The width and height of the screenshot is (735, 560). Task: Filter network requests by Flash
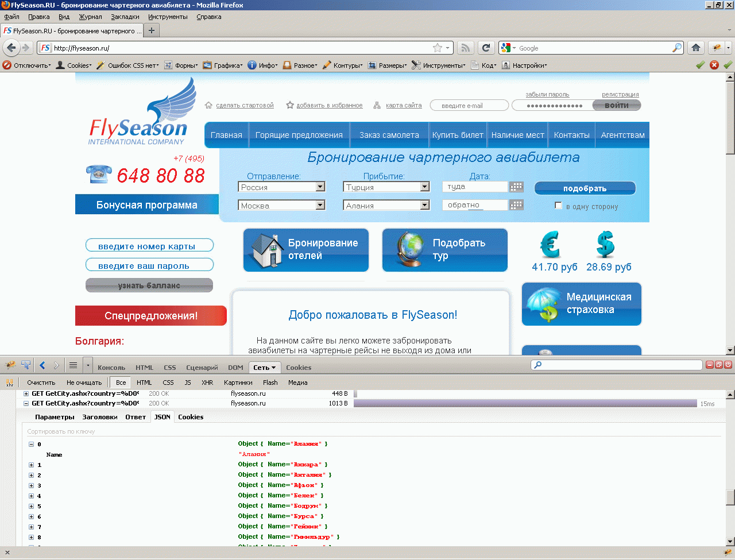pos(270,383)
